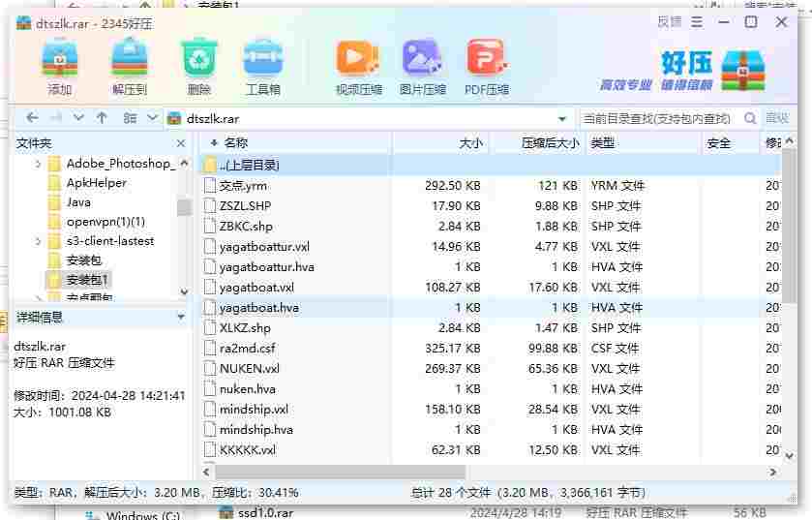Click the 292.50 KB size cell
812x520 pixels.
(453, 185)
